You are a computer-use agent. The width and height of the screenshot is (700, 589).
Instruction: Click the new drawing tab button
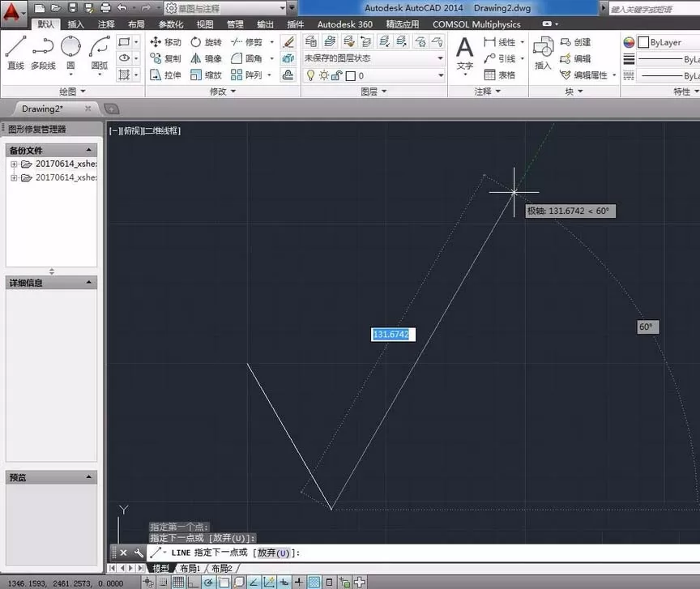tap(112, 109)
